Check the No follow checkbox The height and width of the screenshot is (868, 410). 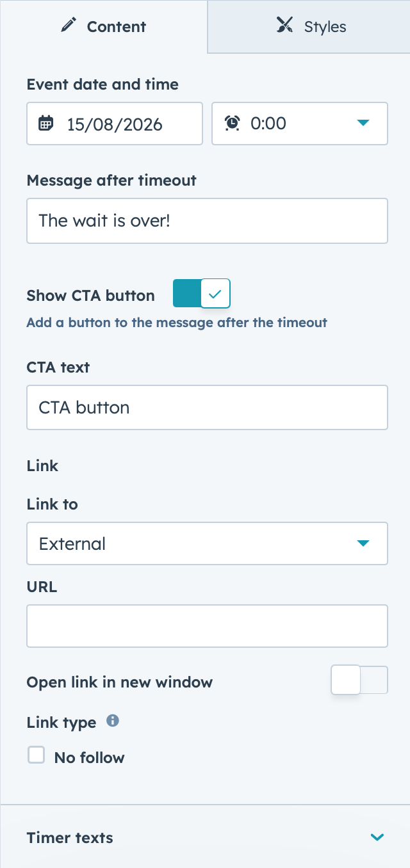pyautogui.click(x=37, y=755)
